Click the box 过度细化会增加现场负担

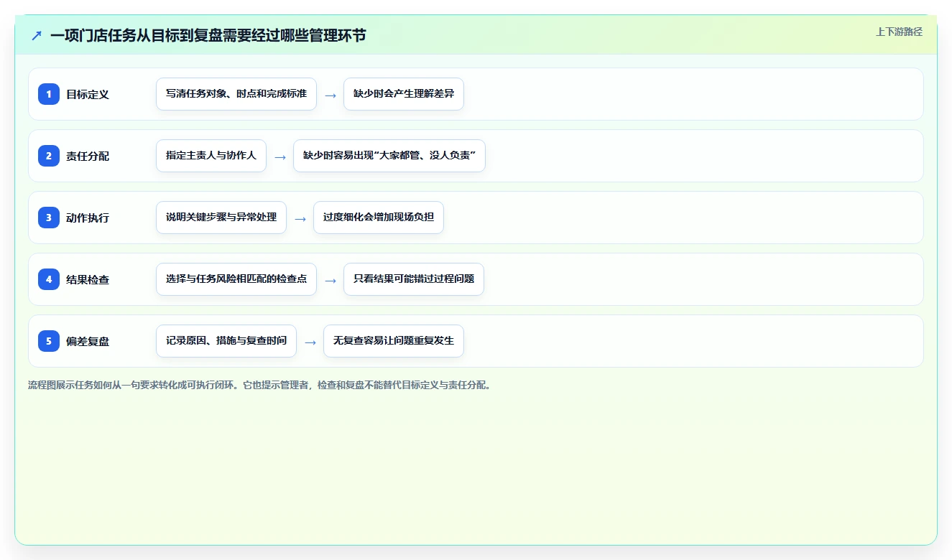click(379, 218)
